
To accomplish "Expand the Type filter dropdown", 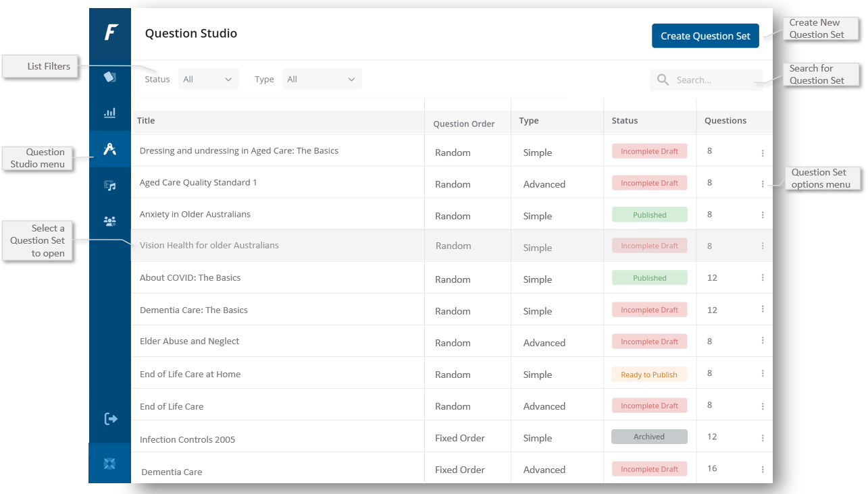I will tap(322, 80).
